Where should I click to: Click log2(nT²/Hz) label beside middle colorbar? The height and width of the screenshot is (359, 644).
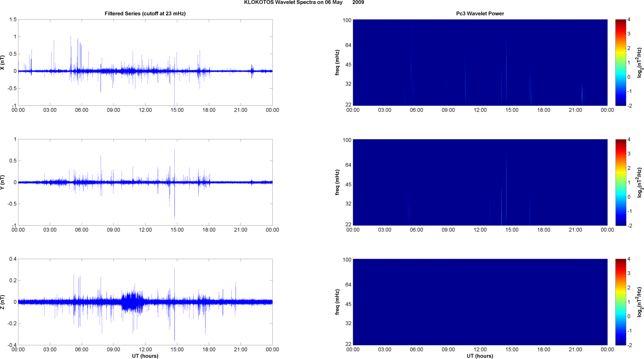640,182
